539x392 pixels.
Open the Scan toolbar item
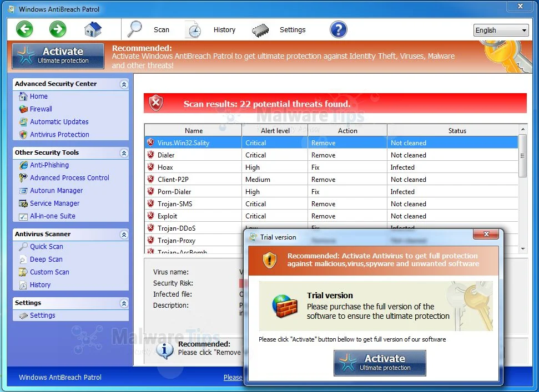(161, 30)
